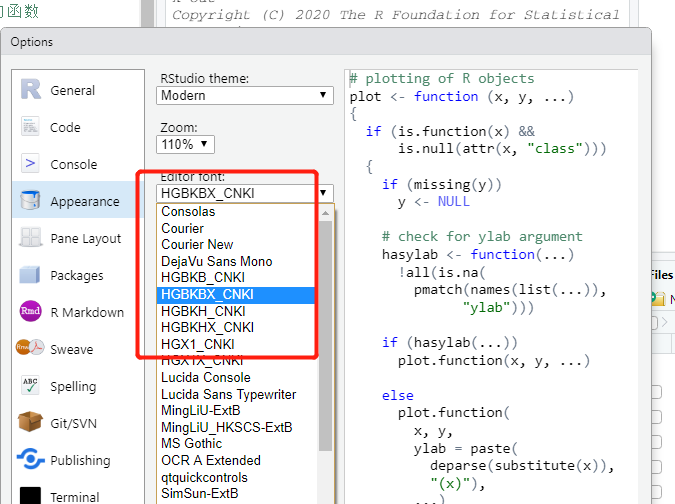Image resolution: width=675 pixels, height=504 pixels.
Task: Select qtquickcontrols font entry
Action: point(238,477)
